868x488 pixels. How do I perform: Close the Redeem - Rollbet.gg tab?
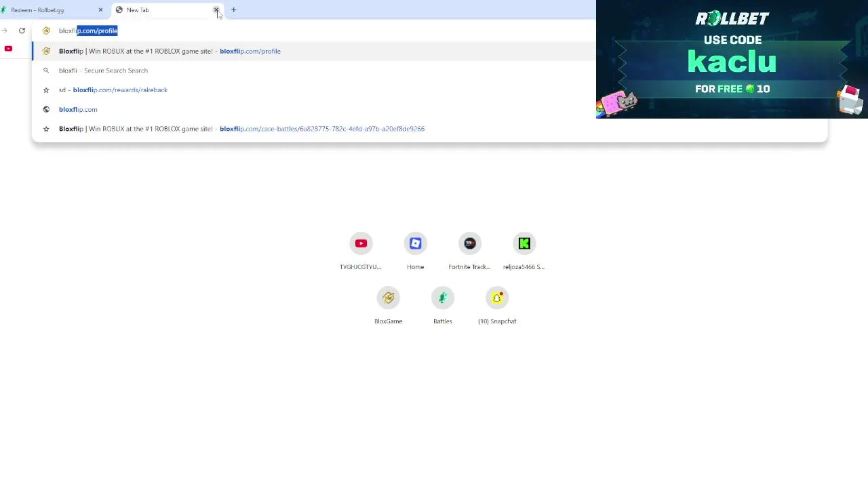click(x=100, y=10)
